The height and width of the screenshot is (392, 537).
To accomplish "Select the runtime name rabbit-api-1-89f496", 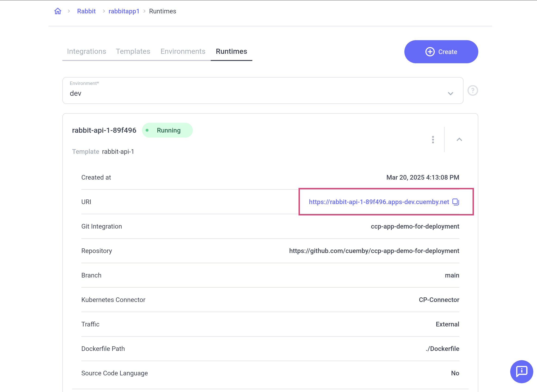I will pyautogui.click(x=104, y=130).
